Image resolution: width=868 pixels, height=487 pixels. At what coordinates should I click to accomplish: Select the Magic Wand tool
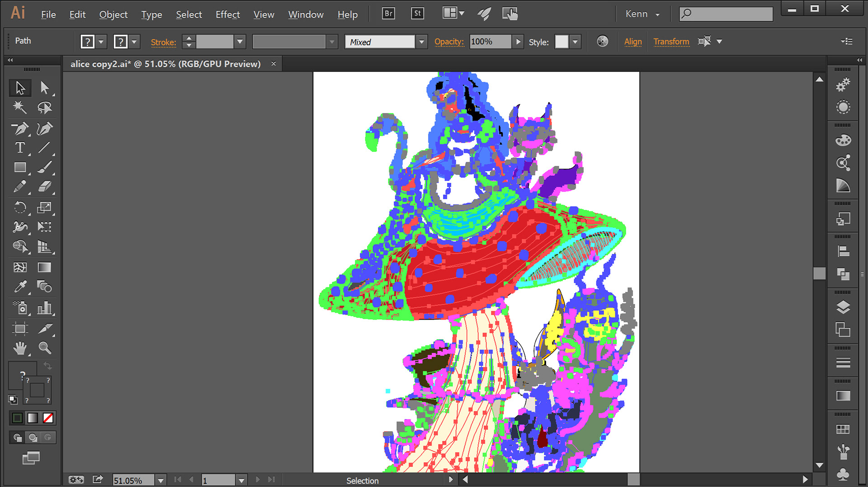tap(20, 107)
